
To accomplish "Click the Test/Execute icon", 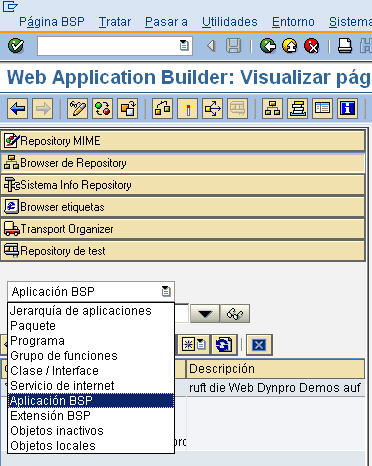I will 213,108.
